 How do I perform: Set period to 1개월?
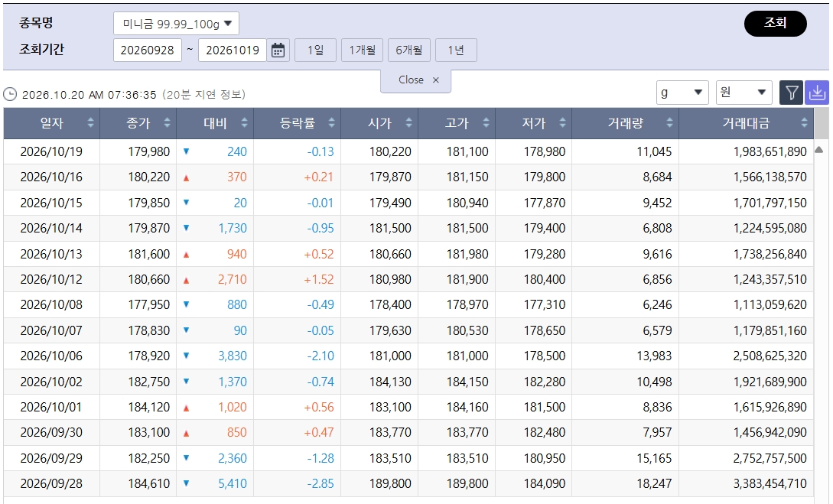tap(363, 50)
